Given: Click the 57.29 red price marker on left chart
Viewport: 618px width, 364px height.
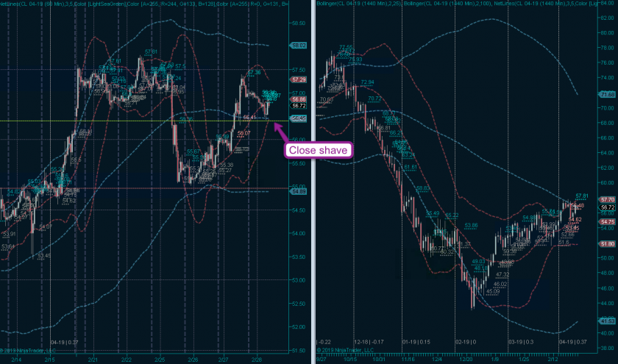Looking at the screenshot, I should point(299,79).
